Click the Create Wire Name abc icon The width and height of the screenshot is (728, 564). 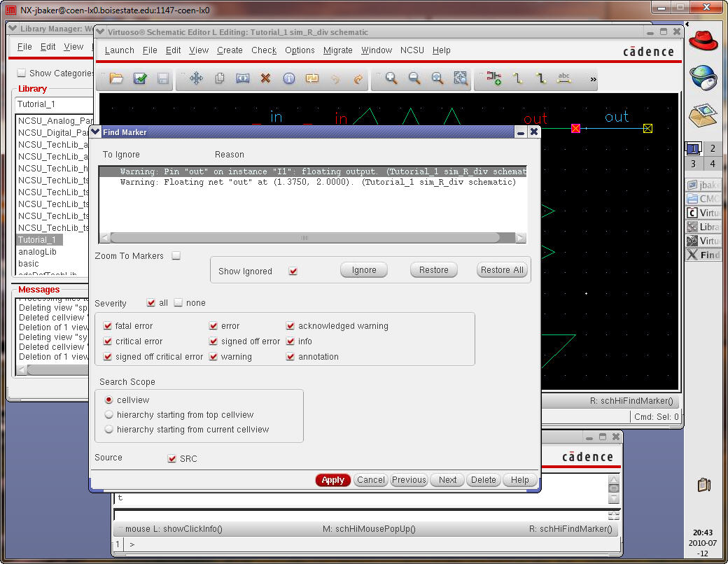(x=563, y=78)
